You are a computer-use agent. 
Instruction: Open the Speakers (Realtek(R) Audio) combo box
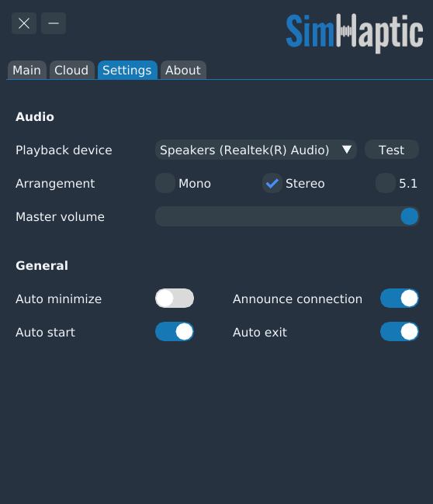point(256,150)
